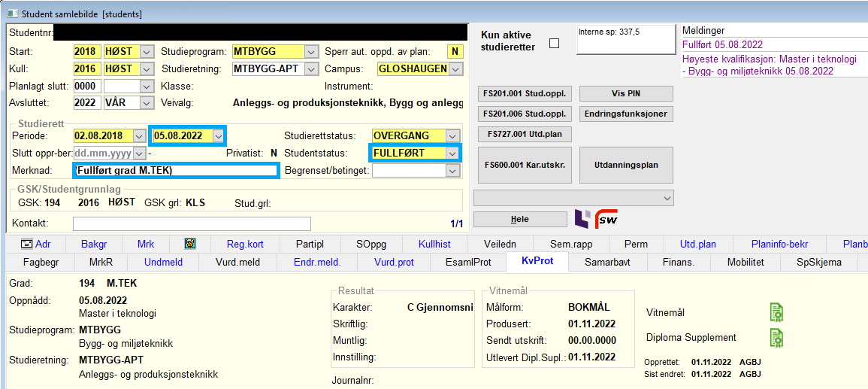Image resolution: width=868 pixels, height=389 pixels.
Task: Open the Finans. tab
Action: point(679,263)
